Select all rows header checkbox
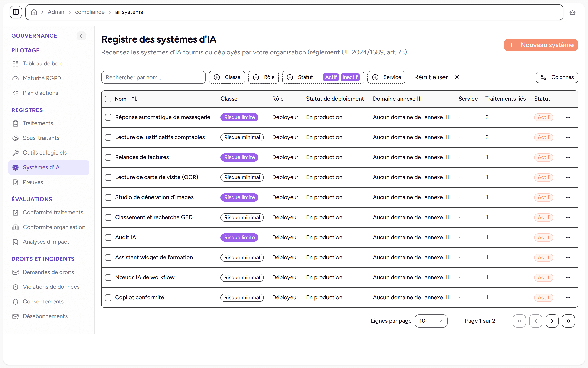The image size is (588, 368). (x=108, y=99)
